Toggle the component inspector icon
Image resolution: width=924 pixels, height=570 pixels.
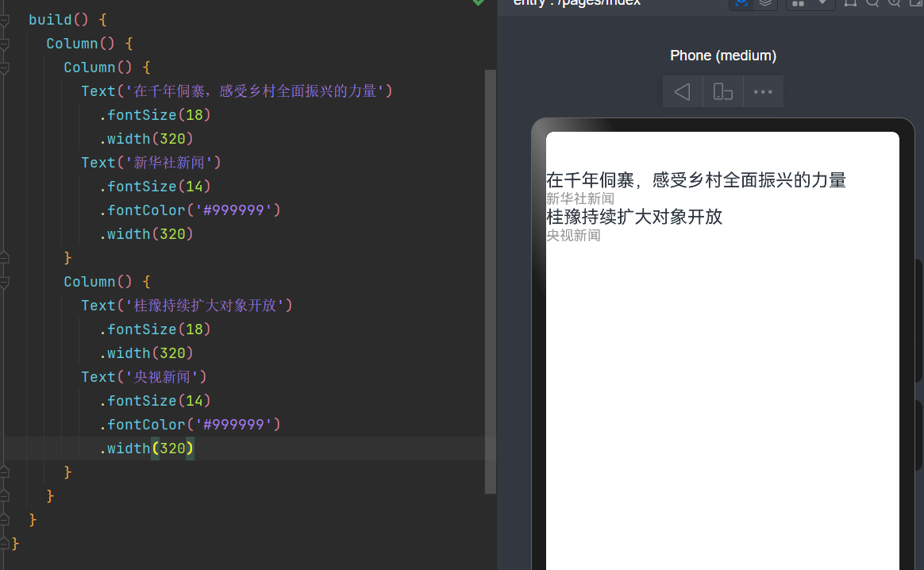tap(741, 3)
